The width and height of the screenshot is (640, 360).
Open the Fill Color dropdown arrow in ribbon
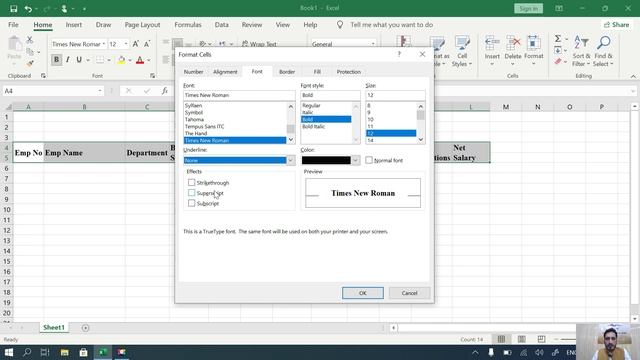pyautogui.click(x=129, y=60)
